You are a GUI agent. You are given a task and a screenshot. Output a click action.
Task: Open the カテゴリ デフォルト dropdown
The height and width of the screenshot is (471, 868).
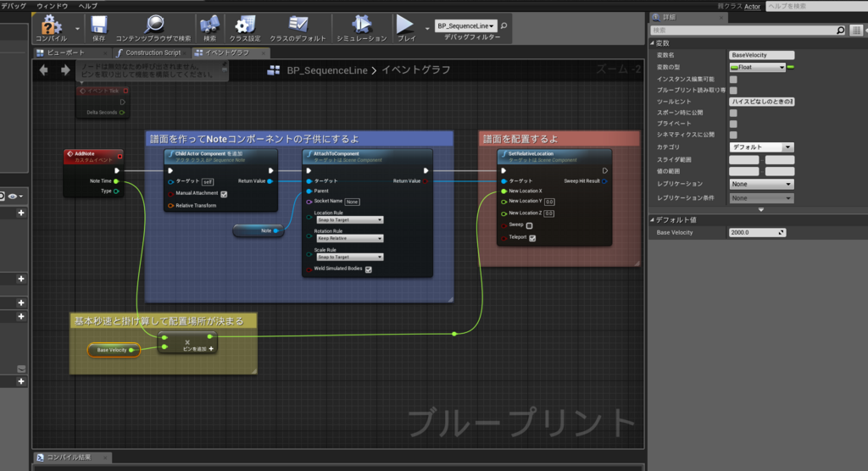pyautogui.click(x=761, y=147)
